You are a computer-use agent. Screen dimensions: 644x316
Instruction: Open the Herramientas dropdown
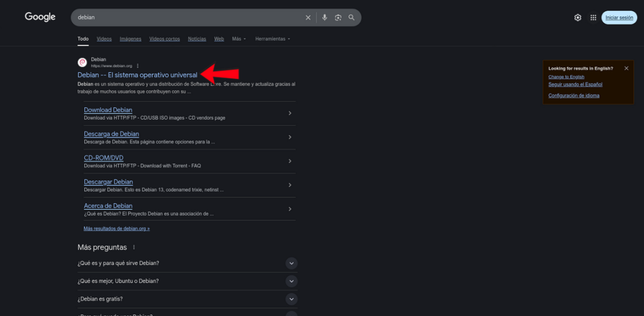tap(272, 39)
